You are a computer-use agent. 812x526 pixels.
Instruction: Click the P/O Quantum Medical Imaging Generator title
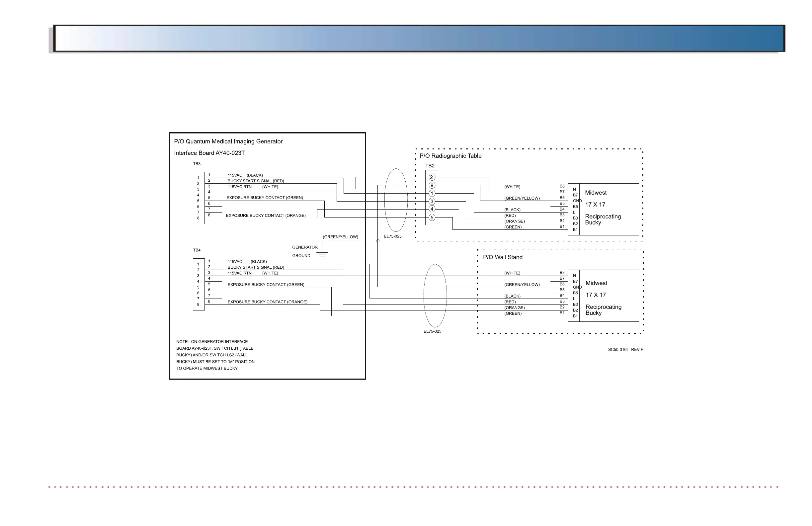(228, 142)
